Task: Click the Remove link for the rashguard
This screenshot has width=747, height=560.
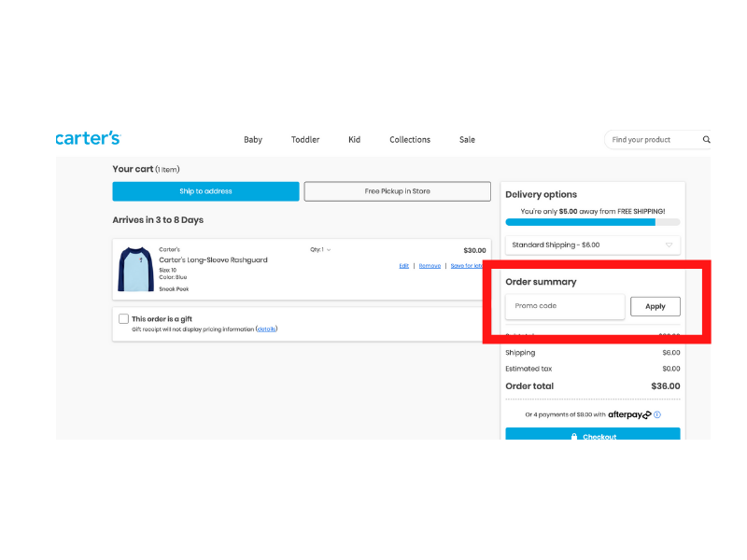Action: tap(430, 266)
